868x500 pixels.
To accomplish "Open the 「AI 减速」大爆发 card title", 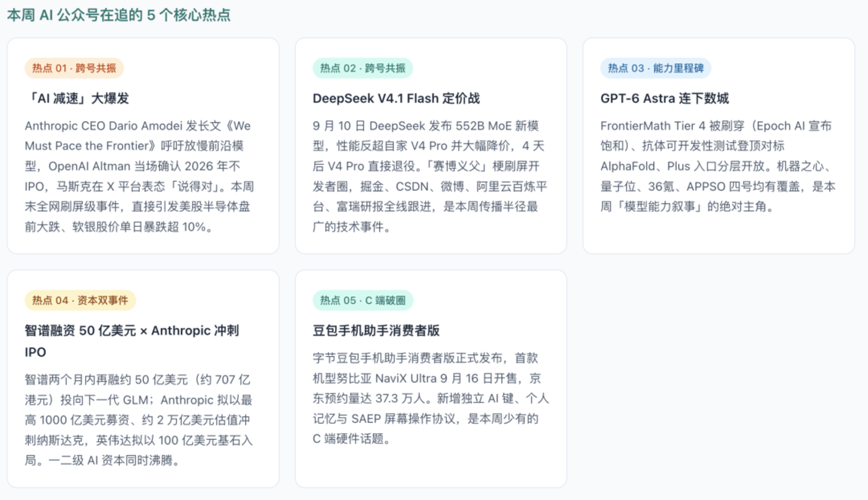I will (77, 98).
